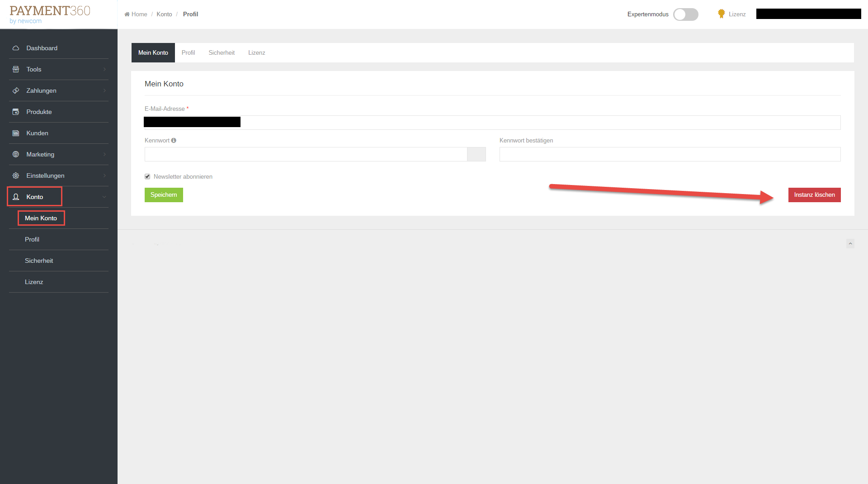Enable the Expertenmodus switch

tap(685, 14)
